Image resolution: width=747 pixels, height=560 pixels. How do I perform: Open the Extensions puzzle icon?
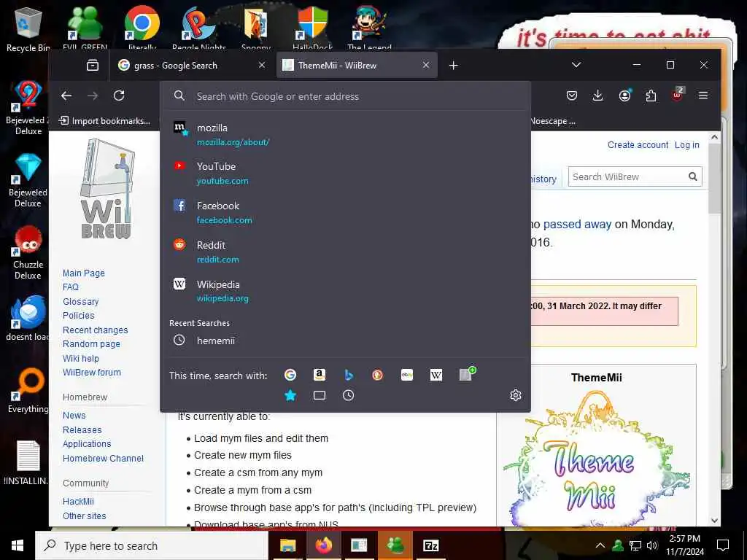[x=651, y=96]
